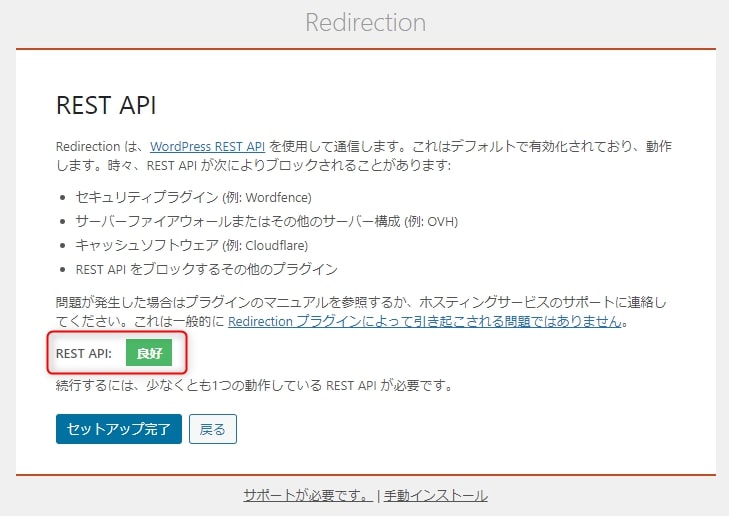729x516 pixels.
Task: Click the REST API をブロックするその他のプラグイン item
Action: (206, 269)
